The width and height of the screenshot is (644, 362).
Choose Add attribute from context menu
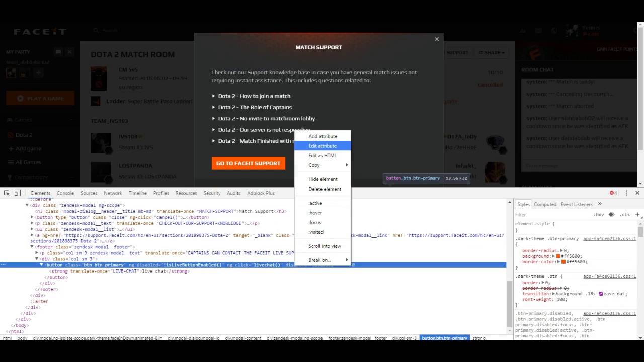pos(323,136)
